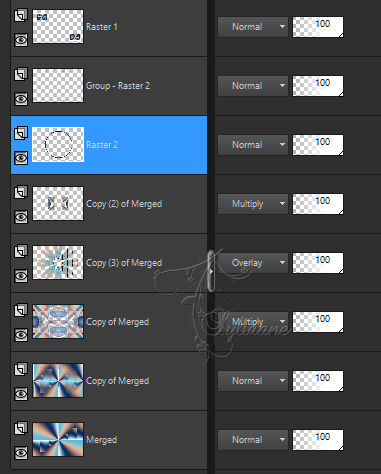
Task: Click the layer type icon of the bottom Merged layer
Action: [x=21, y=428]
